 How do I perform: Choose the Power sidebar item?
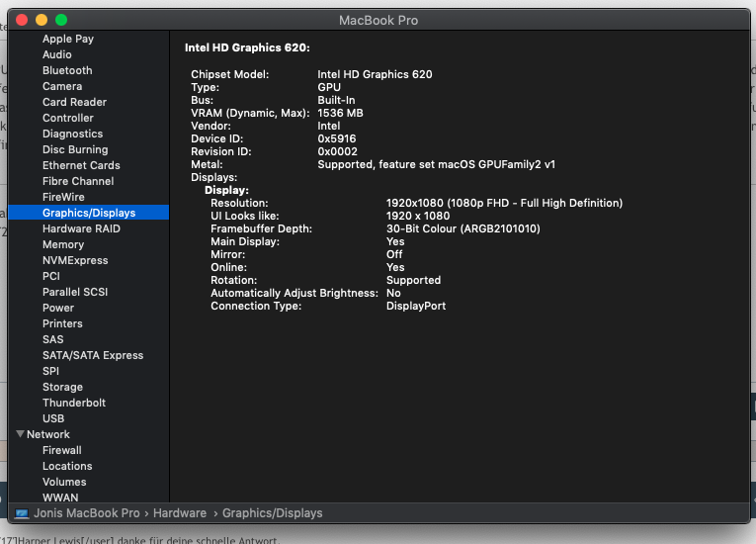[x=58, y=308]
